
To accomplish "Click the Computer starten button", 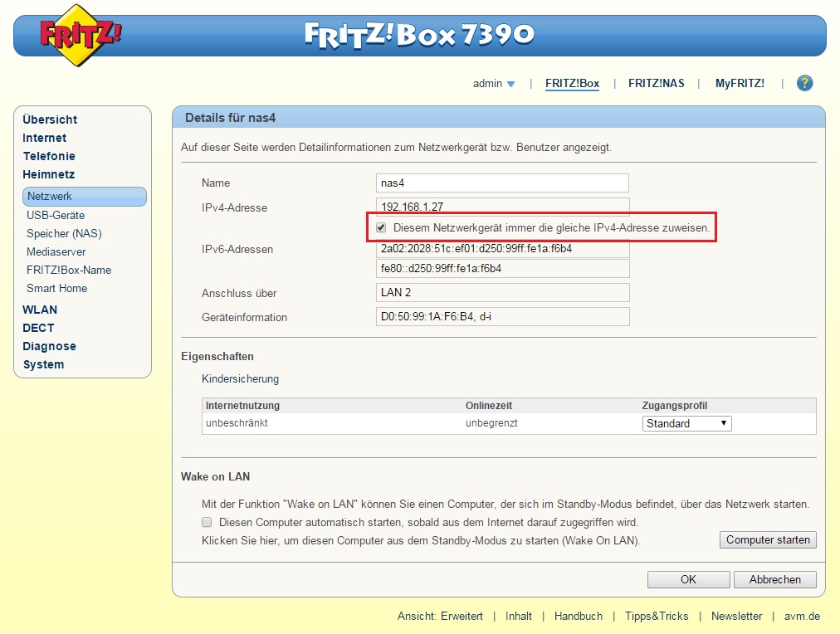I will 769,539.
